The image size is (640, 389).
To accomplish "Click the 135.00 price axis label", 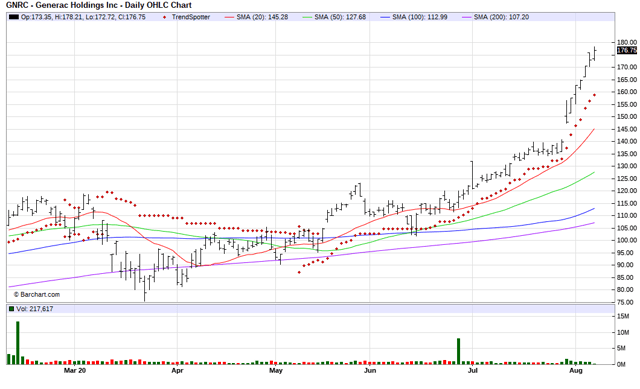I will coord(627,154).
